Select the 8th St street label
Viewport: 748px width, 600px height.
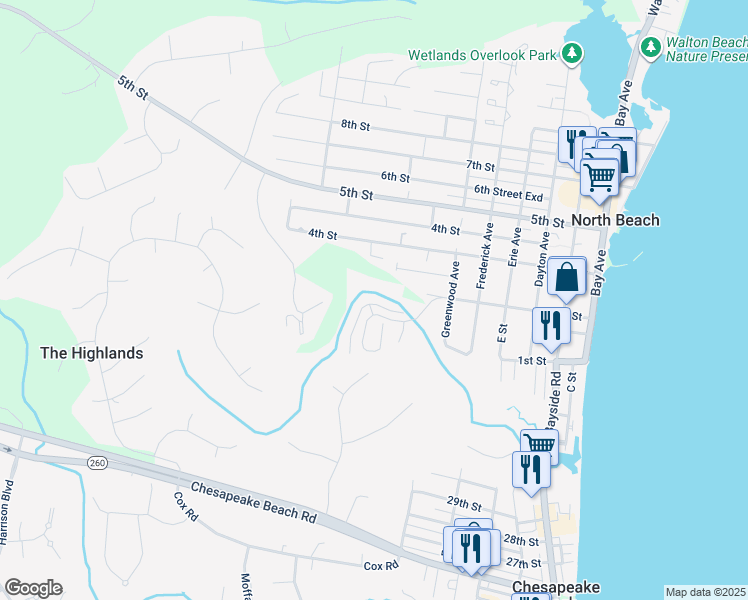pyautogui.click(x=355, y=126)
